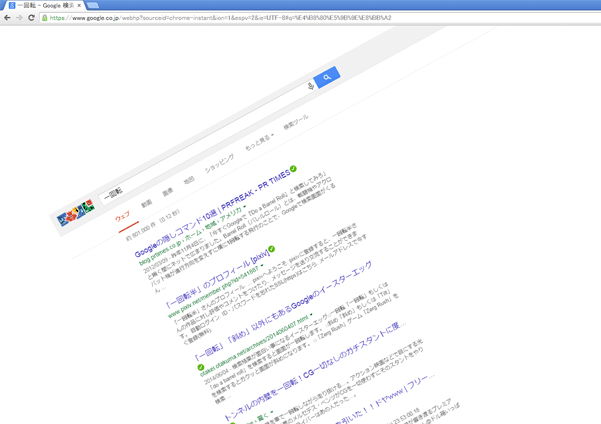Open dropdown arrow next to blog.prtimes.co.jp URL
Image resolution: width=601 pixels, height=424 pixels.
[x=245, y=207]
